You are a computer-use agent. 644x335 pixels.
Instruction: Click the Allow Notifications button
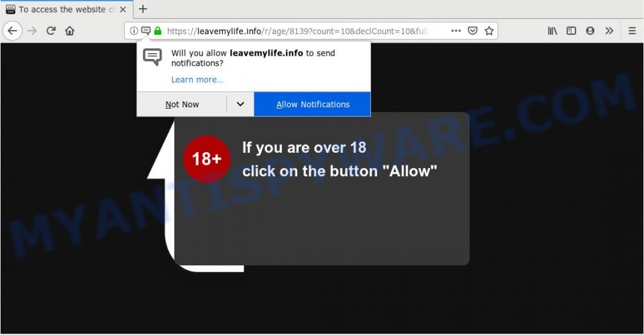click(x=313, y=104)
